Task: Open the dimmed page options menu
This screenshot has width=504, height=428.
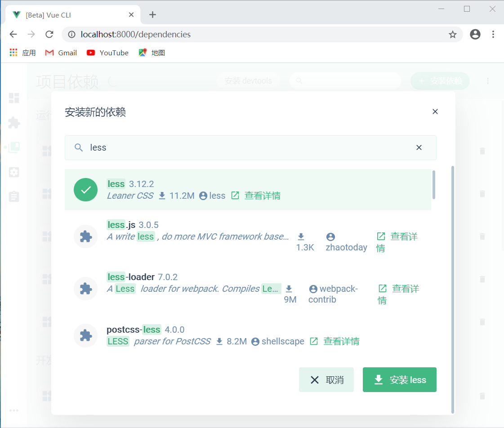Action: [x=488, y=81]
